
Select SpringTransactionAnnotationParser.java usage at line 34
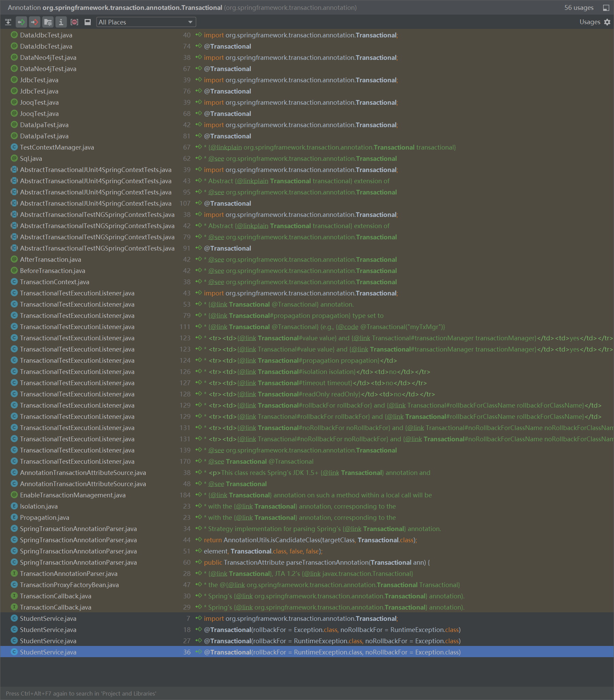tap(307, 529)
